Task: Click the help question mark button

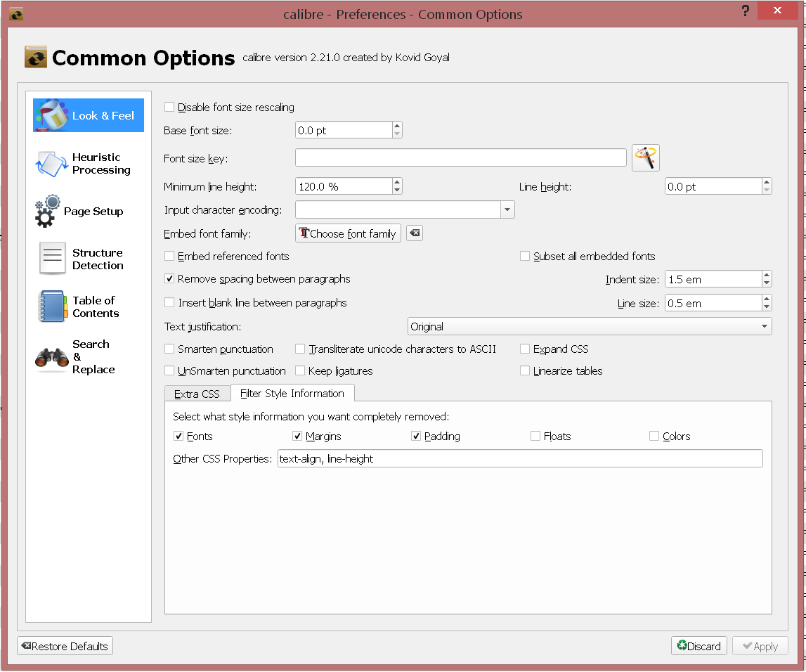Action: (745, 11)
